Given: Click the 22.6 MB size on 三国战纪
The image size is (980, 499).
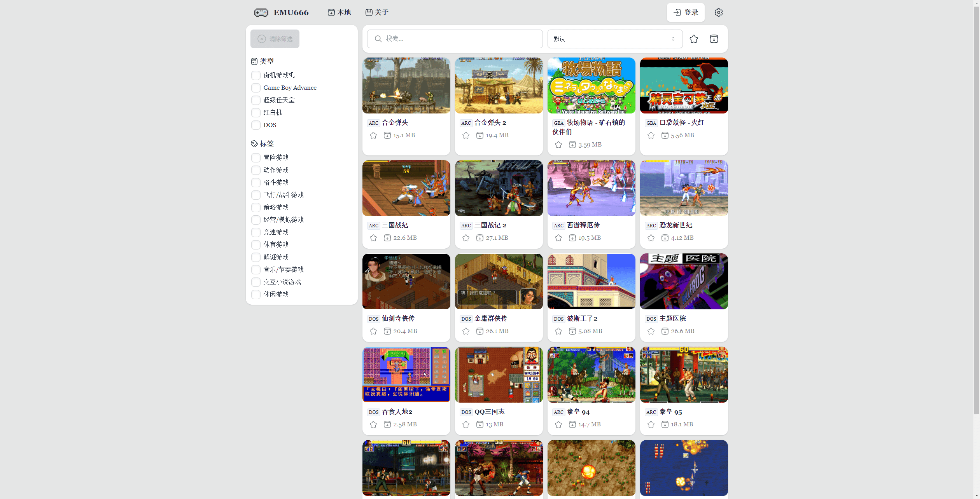Looking at the screenshot, I should coord(405,238).
